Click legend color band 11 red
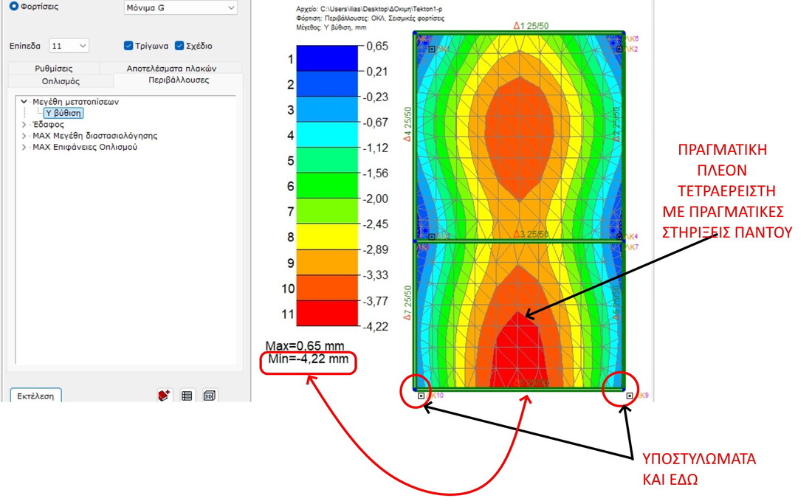 point(327,313)
